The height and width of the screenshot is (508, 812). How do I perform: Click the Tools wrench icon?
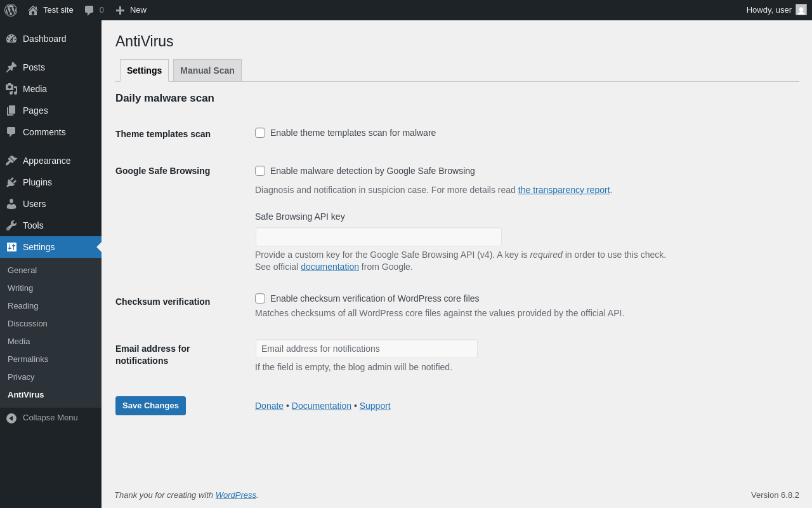(11, 225)
